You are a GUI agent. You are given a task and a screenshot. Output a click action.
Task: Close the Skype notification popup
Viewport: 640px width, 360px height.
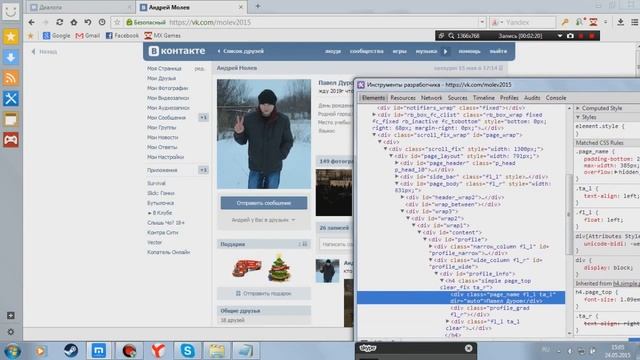click(x=469, y=348)
